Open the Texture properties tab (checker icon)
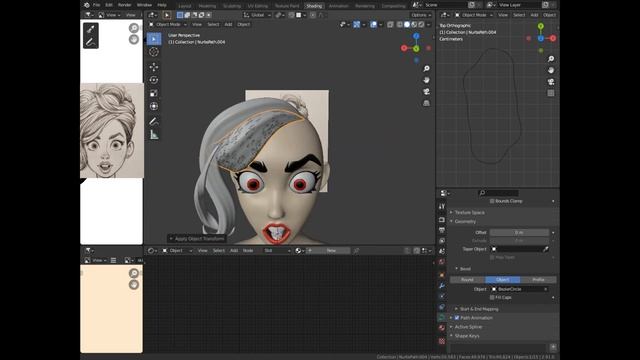 (x=442, y=341)
